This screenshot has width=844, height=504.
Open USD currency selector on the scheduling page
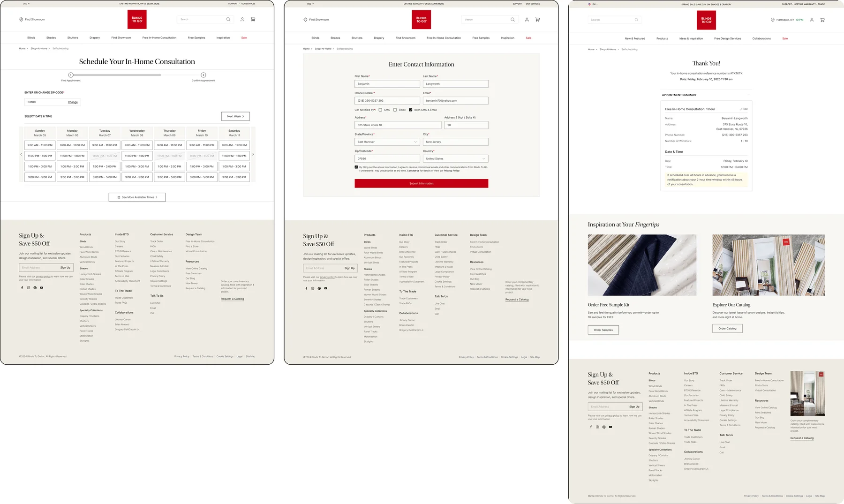(26, 4)
